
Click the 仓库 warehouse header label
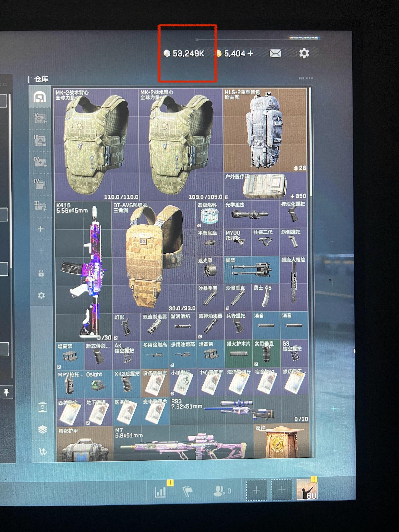tap(41, 79)
